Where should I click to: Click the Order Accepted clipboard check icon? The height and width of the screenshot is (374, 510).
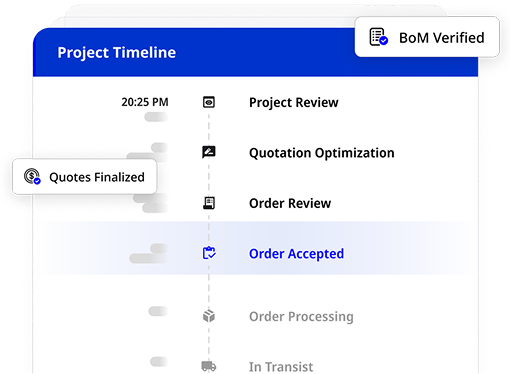tap(209, 253)
